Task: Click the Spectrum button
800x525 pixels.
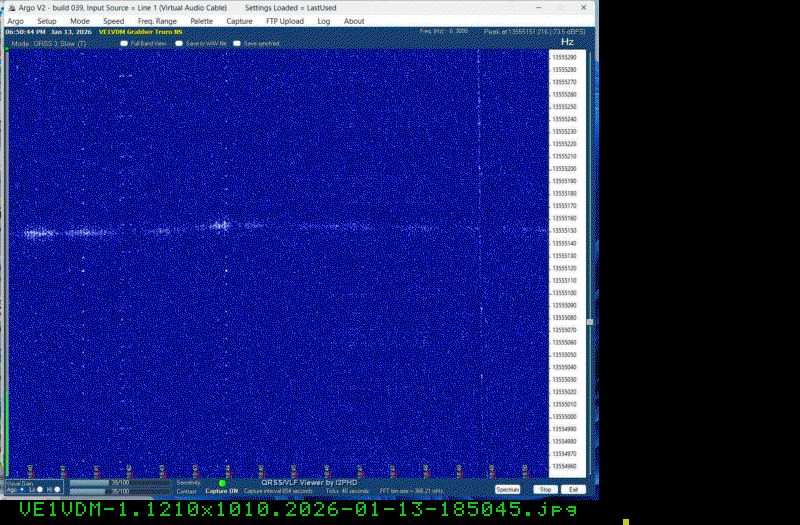Action: pos(508,490)
